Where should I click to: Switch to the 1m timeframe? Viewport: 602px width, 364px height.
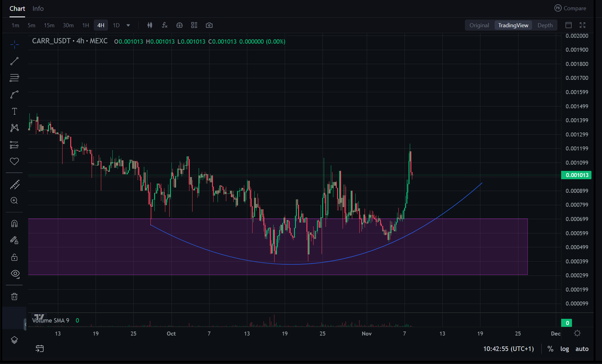pos(16,25)
